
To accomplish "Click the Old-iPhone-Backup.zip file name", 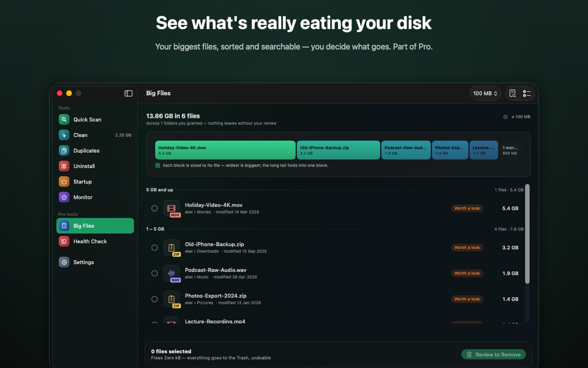I will pos(215,244).
